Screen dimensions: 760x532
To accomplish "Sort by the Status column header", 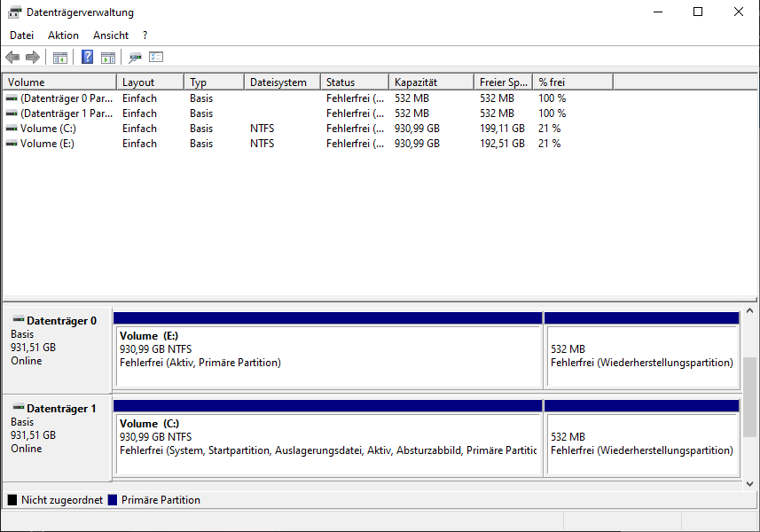I will click(x=355, y=82).
